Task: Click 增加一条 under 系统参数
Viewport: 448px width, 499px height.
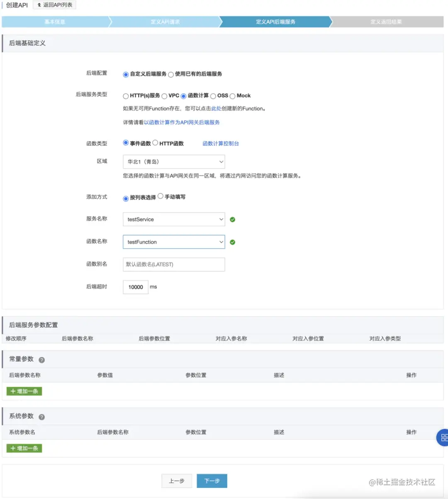Action: pyautogui.click(x=24, y=448)
